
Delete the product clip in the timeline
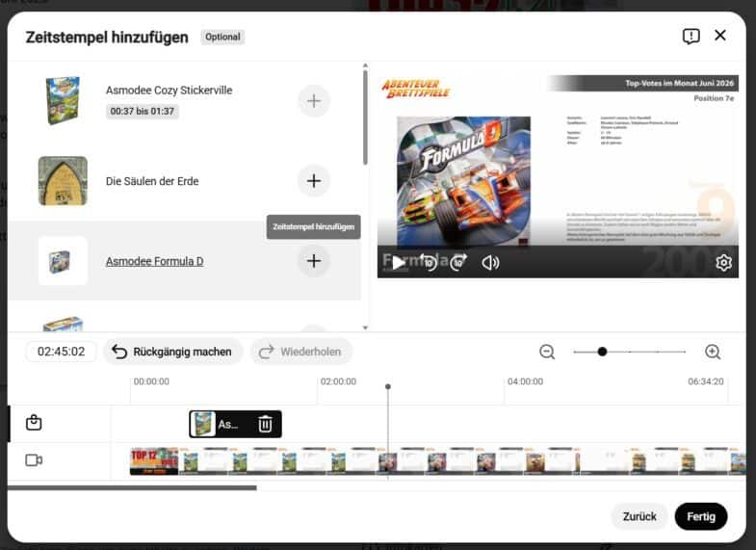pos(265,424)
